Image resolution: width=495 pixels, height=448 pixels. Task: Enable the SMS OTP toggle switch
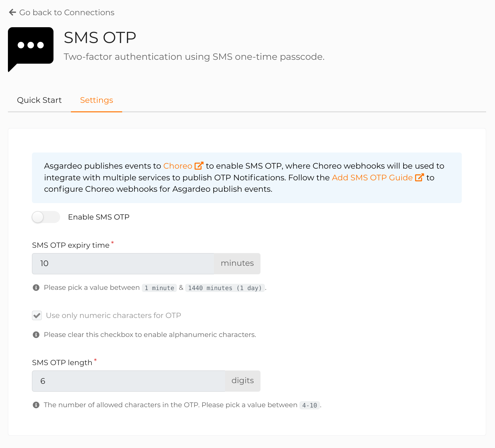coord(46,217)
